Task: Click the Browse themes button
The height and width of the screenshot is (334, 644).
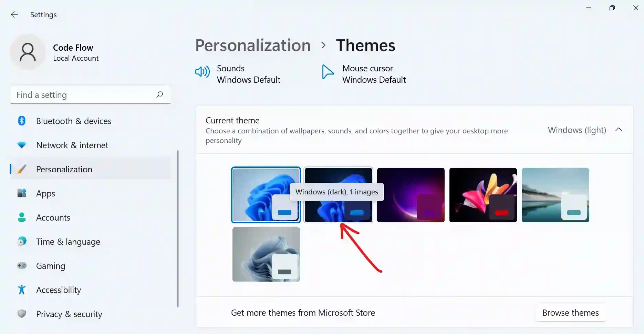Action: click(x=570, y=313)
